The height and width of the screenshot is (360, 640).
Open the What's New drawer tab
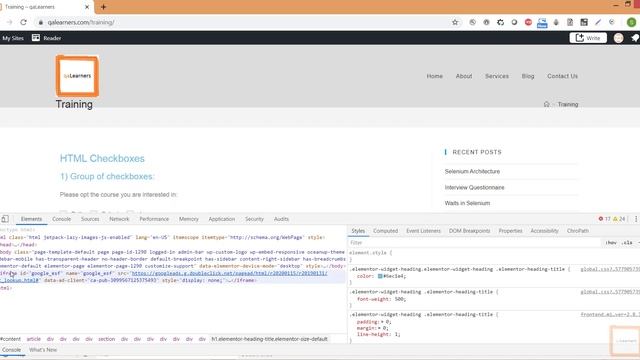(x=43, y=350)
